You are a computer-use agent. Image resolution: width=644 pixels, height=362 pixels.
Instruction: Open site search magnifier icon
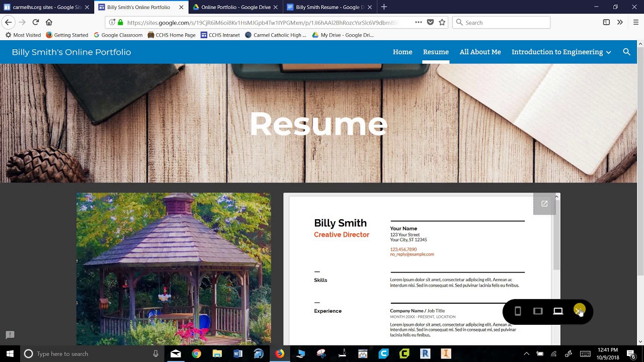click(626, 52)
